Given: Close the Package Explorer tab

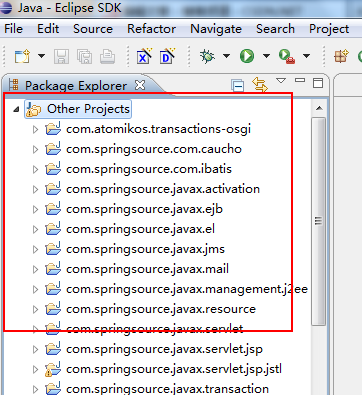Looking at the screenshot, I should pos(140,85).
